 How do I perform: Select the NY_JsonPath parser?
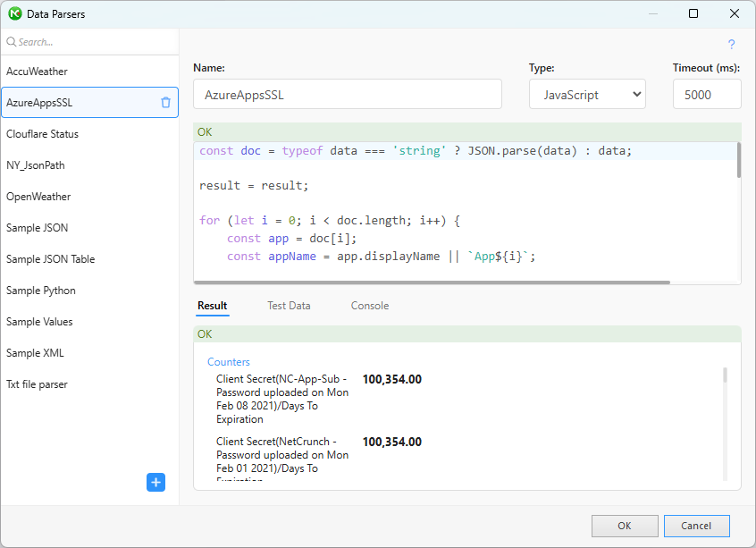coord(89,165)
